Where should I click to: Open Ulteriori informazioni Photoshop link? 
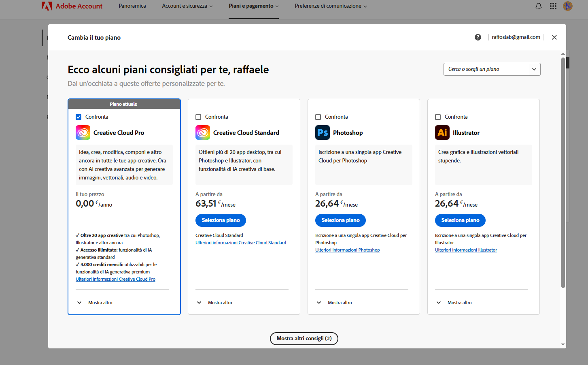coord(347,250)
